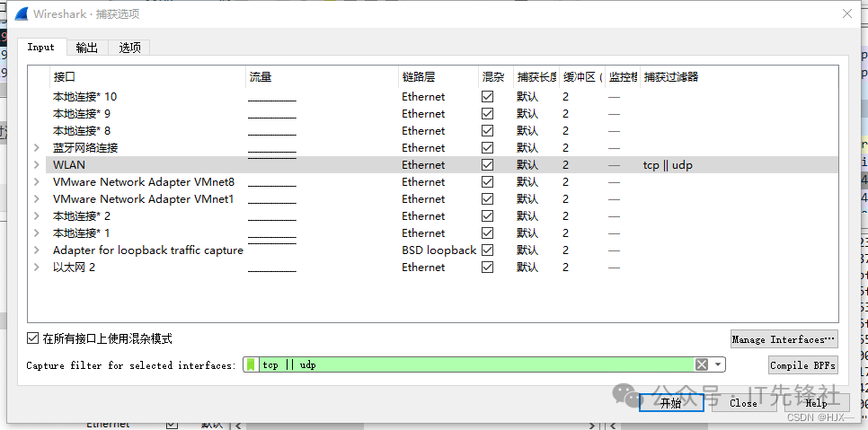Expand the WLAN interface row

tap(37, 165)
